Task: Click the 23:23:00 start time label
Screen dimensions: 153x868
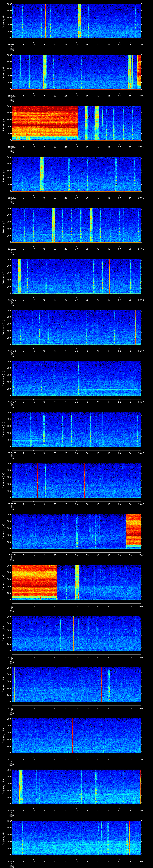Action: (x=12, y=402)
